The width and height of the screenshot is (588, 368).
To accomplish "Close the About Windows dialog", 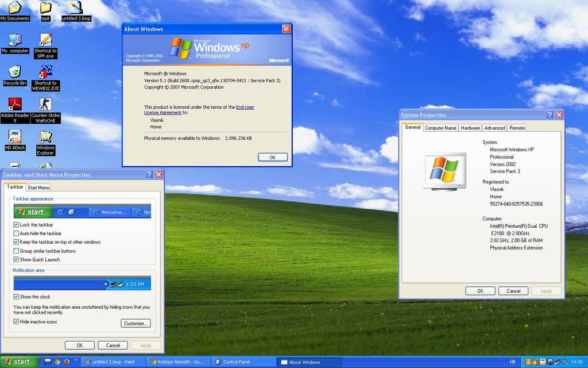I will [286, 29].
